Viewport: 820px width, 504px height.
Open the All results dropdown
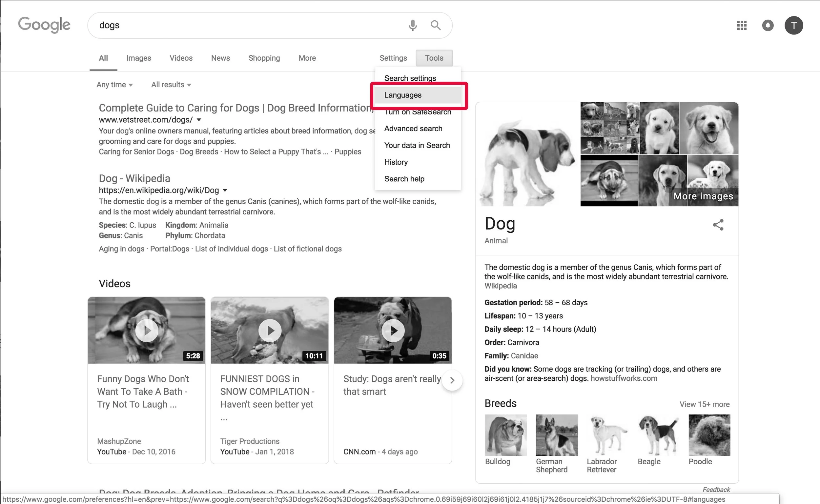point(171,85)
